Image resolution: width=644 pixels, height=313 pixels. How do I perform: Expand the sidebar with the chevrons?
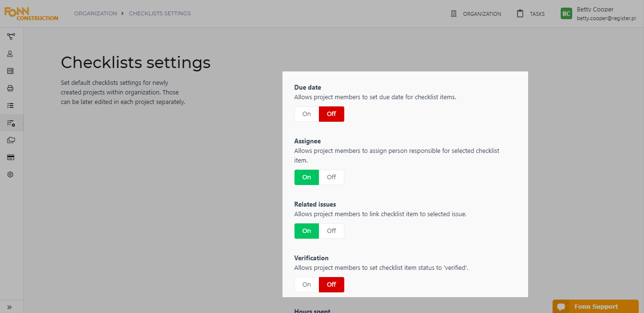tap(9, 307)
